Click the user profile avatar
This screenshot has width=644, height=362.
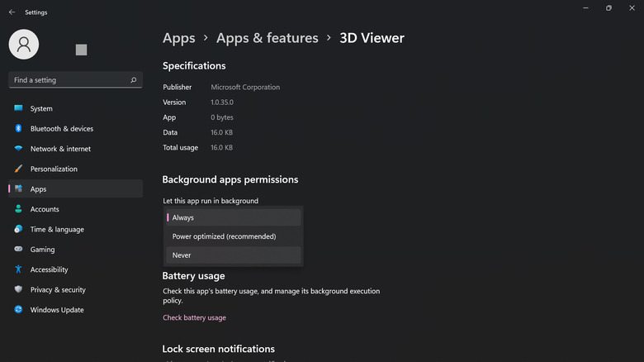(x=24, y=45)
